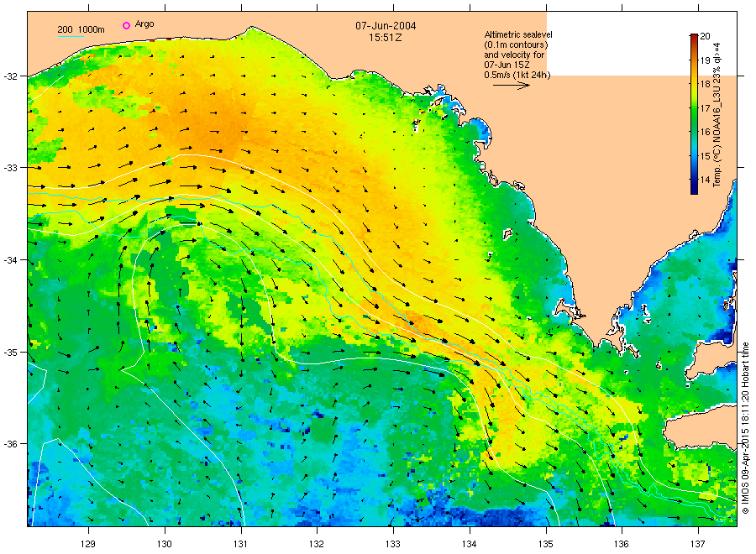Click the date '07-Jun-2004' title
This screenshot has height=554, width=756.
(386, 25)
